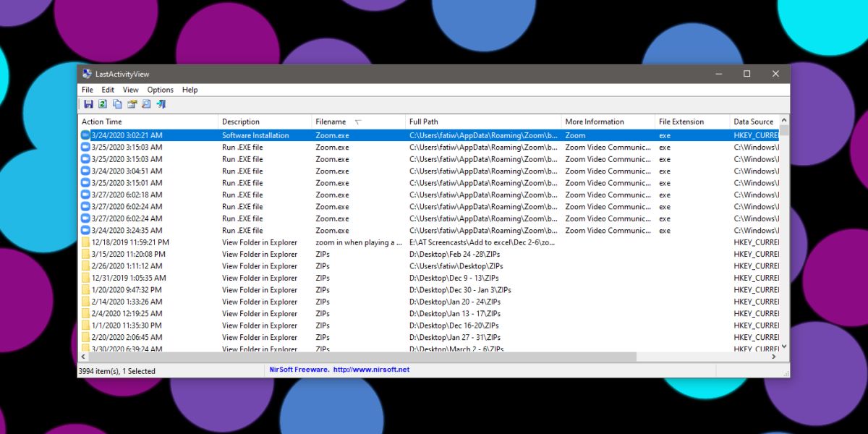Click '3994 item(s), 1 Selected' status text
868x434 pixels.
[x=116, y=370]
